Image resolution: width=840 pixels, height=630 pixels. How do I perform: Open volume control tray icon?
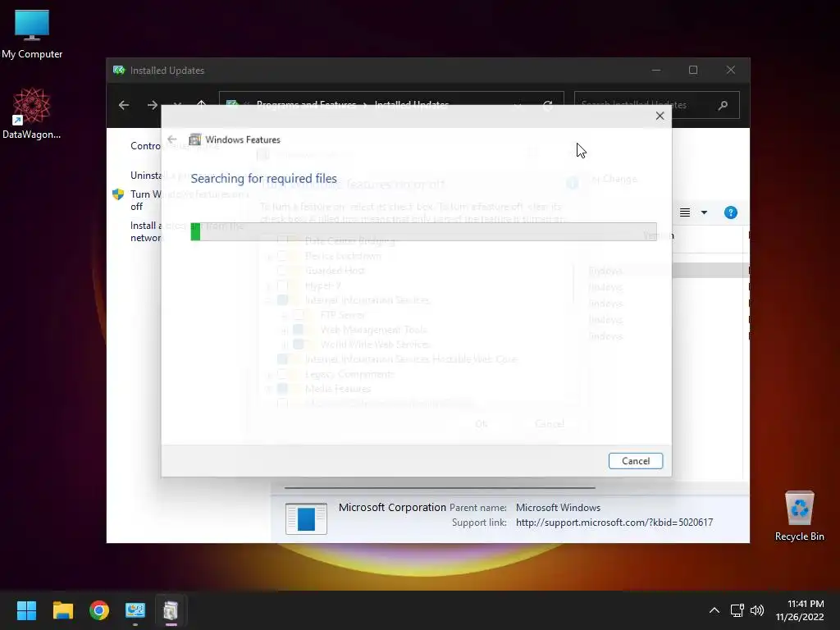click(x=757, y=610)
